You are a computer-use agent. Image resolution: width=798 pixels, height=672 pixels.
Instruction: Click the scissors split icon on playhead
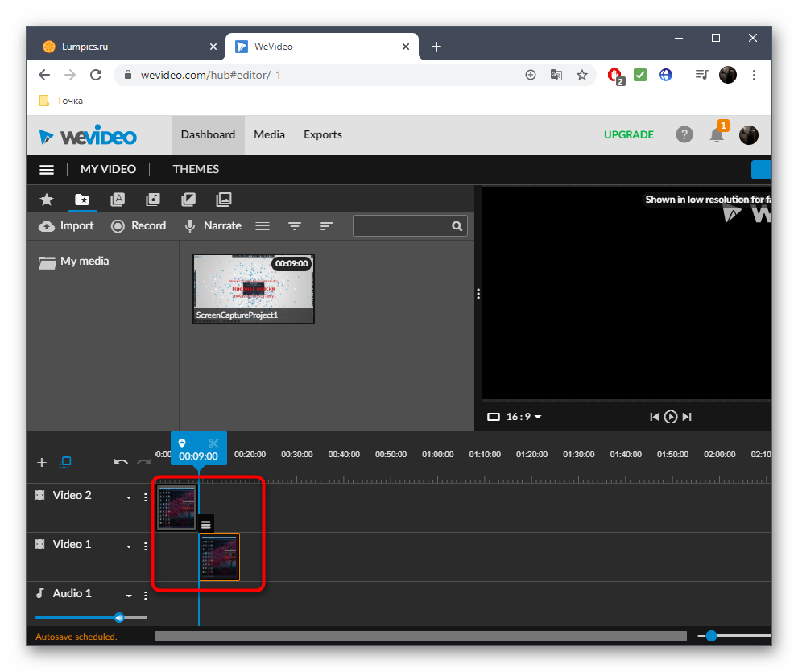(213, 443)
